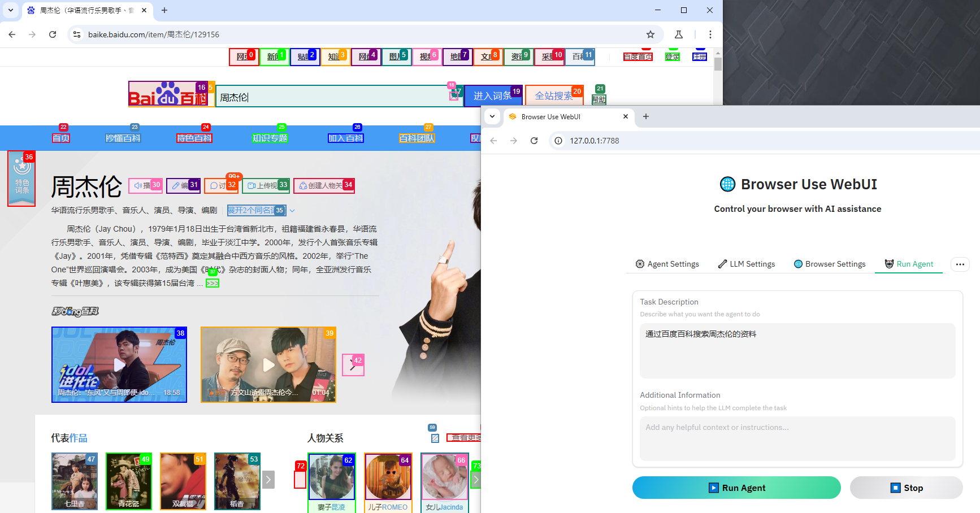Close the Browser Use WebUI tab
The height and width of the screenshot is (513, 980).
click(x=626, y=116)
